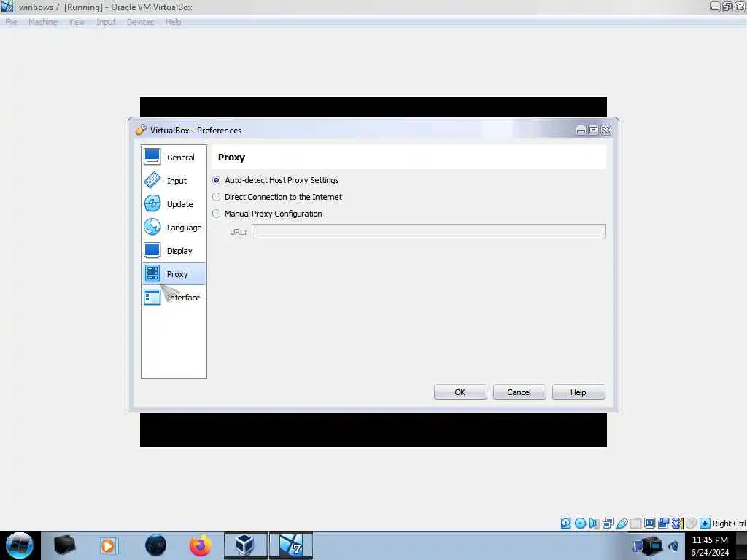This screenshot has width=747, height=560.
Task: Open the black box taskbar app
Action: coord(64,545)
